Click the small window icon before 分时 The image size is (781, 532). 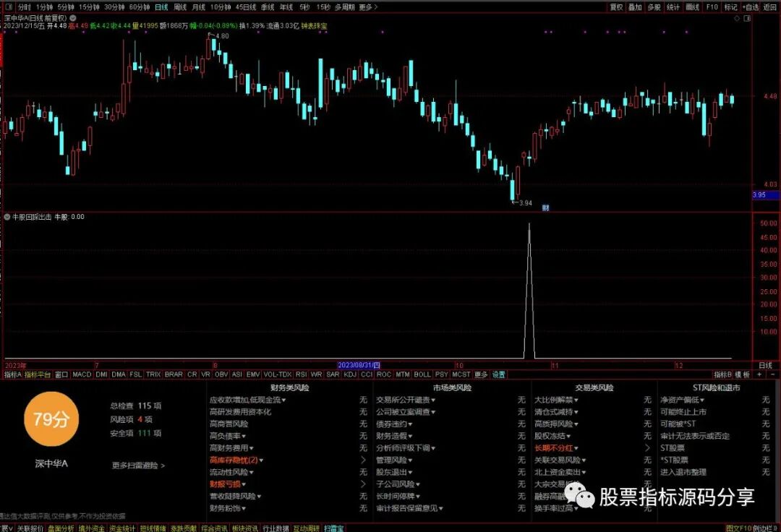(10, 7)
